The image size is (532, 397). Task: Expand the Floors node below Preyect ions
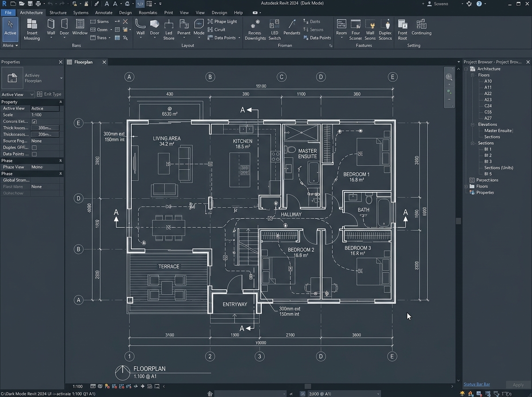[466, 187]
